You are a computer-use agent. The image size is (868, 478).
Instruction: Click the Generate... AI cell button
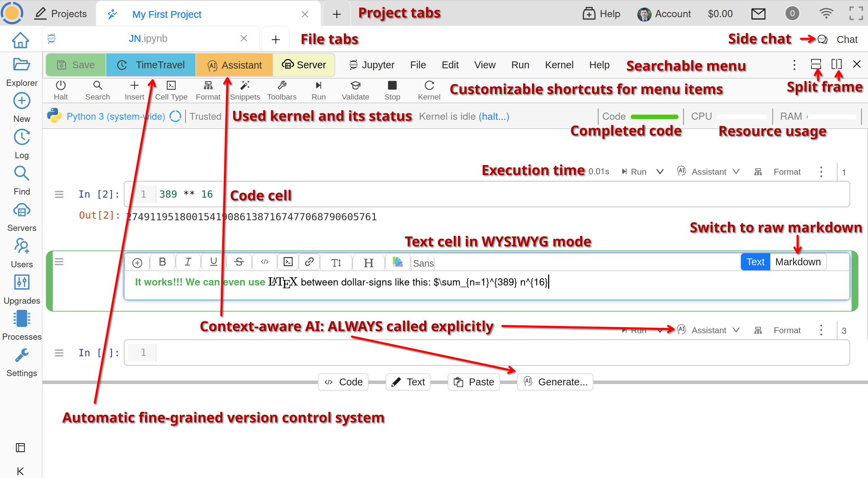click(555, 382)
